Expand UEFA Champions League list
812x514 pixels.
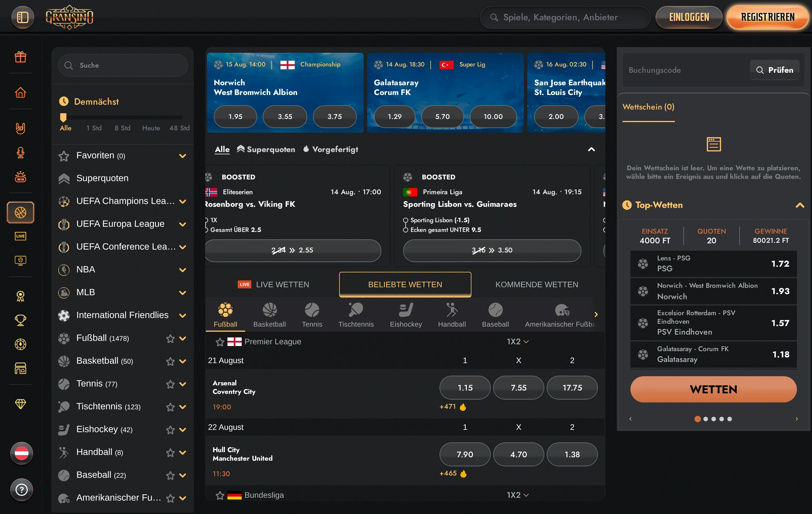click(x=182, y=201)
